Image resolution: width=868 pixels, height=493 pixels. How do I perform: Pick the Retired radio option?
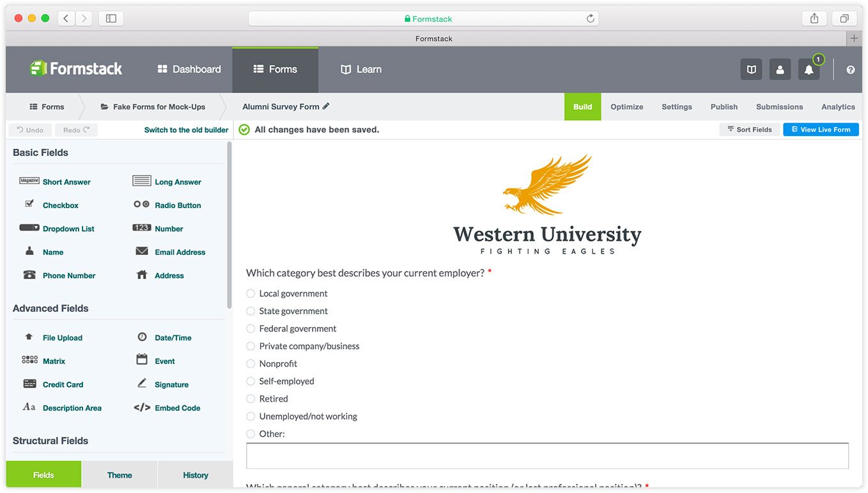251,398
